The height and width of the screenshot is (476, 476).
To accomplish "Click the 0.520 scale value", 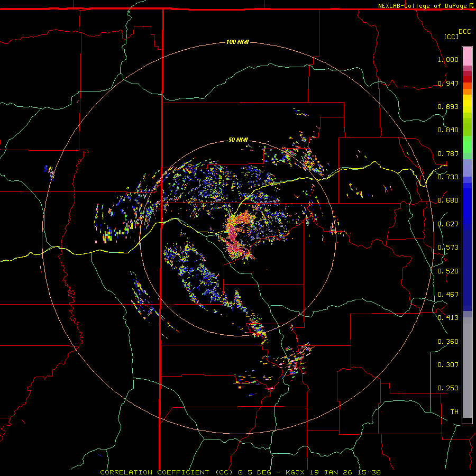I will 448,271.
